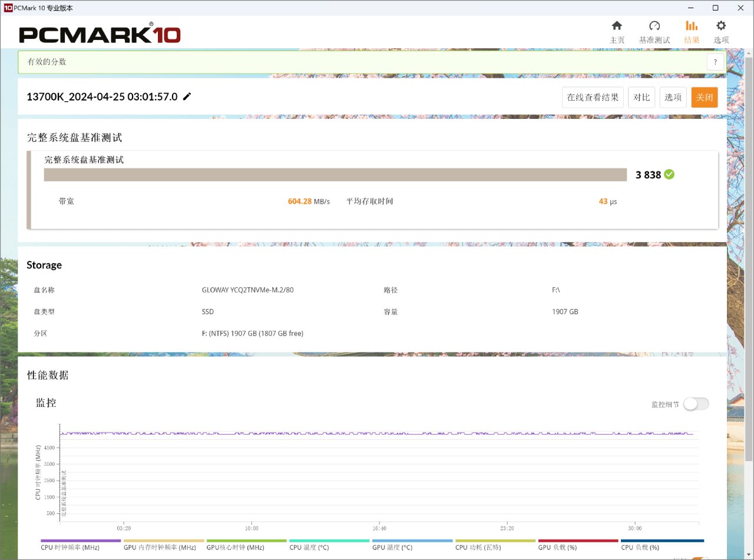The height and width of the screenshot is (560, 754).
Task: Open the 基准测试 gauge icon tab
Action: tap(654, 32)
